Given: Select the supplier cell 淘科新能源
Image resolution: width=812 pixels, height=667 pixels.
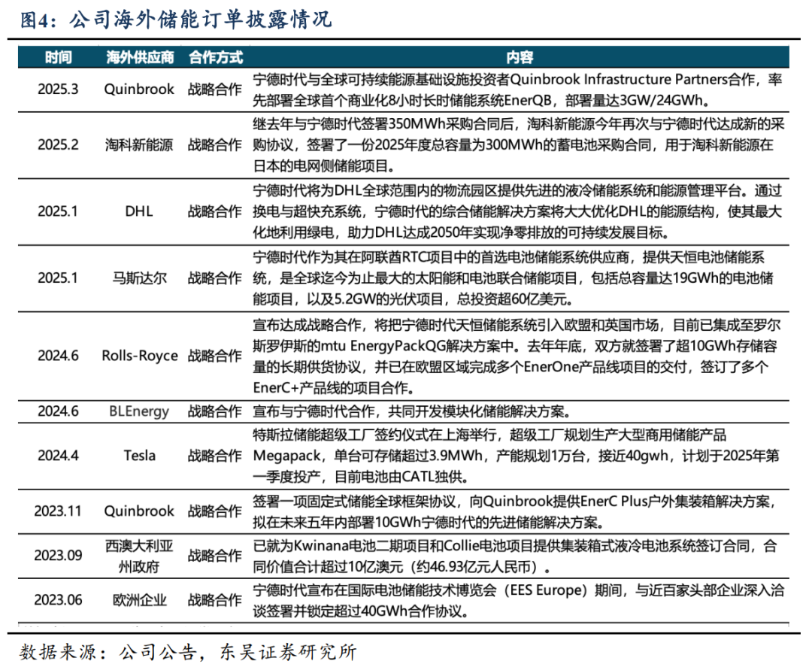Looking at the screenshot, I should 139,144.
